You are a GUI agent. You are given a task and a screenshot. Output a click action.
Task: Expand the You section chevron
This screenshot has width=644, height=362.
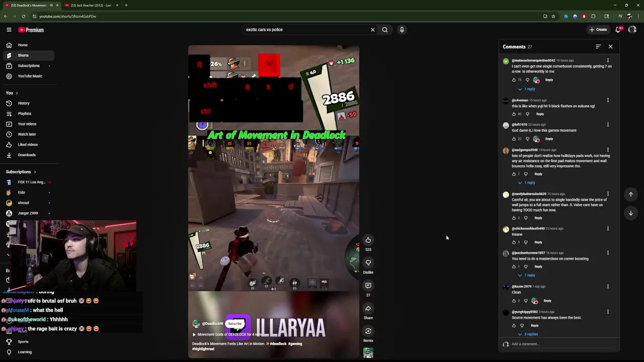tap(17, 93)
